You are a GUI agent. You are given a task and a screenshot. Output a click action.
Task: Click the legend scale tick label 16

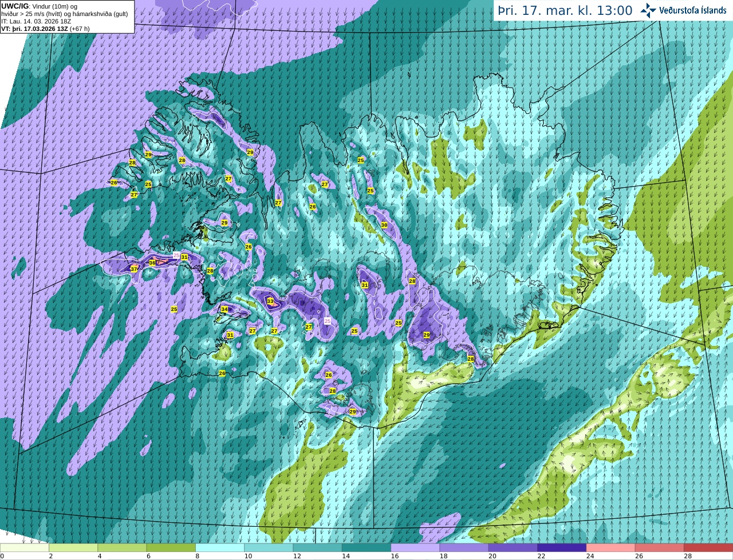pyautogui.click(x=395, y=556)
